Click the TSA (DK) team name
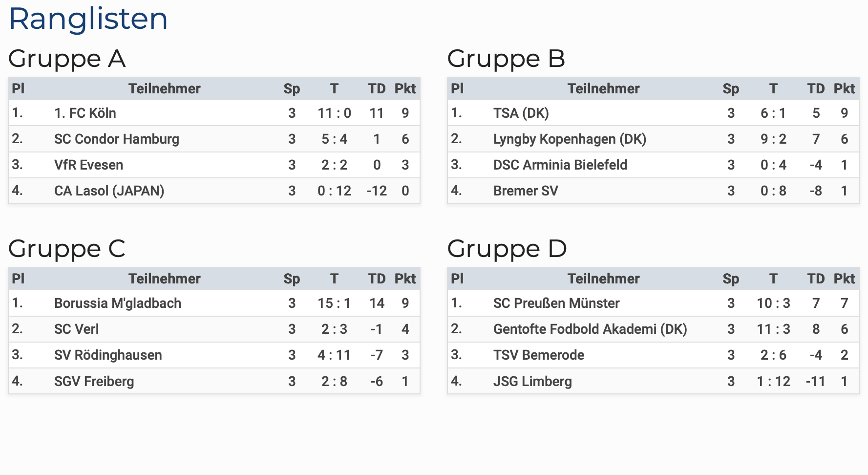Image resolution: width=868 pixels, height=475 pixels. click(521, 113)
